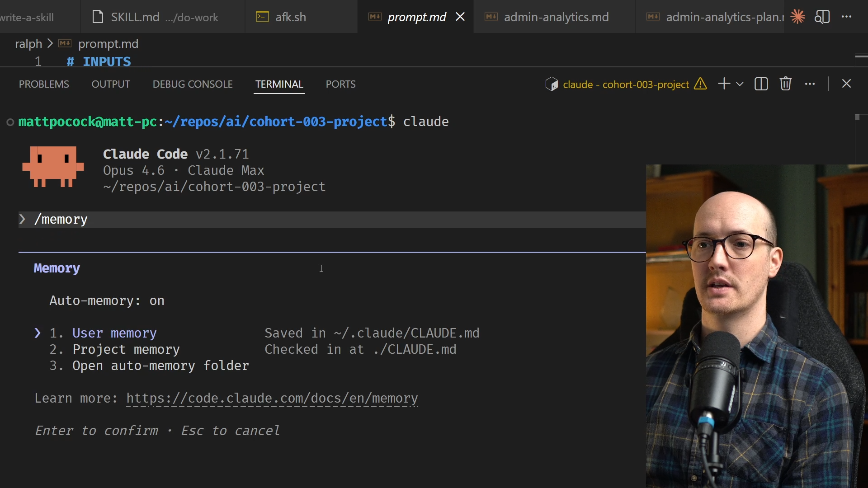The image size is (868, 488).
Task: Create a new terminal with plus icon
Action: 724,84
